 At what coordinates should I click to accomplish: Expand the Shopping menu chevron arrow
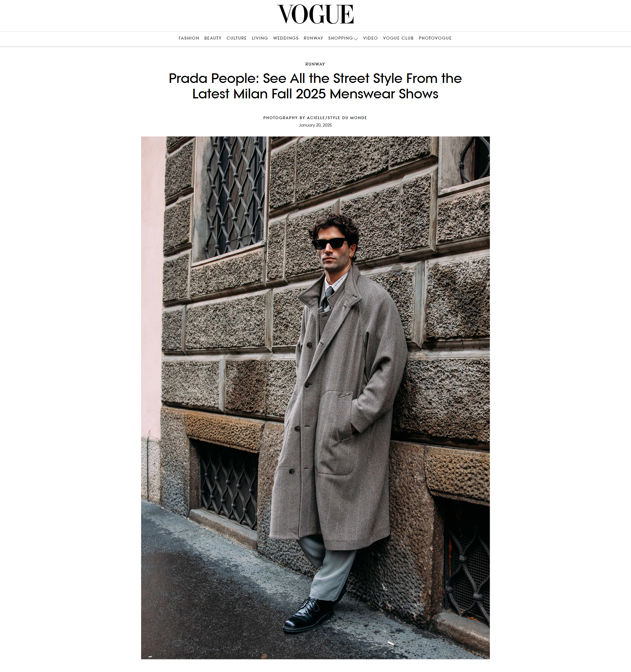coord(355,39)
